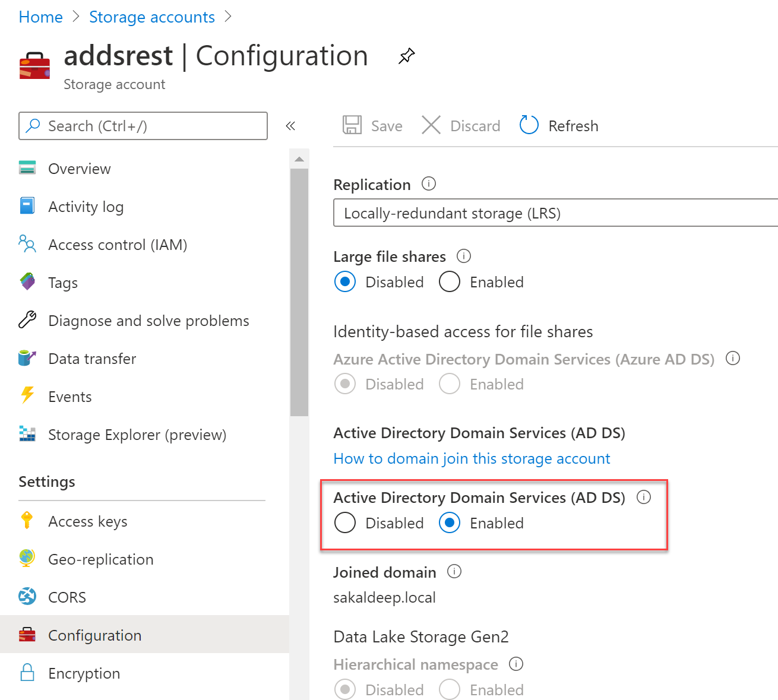Click the Discard X icon

pos(431,125)
